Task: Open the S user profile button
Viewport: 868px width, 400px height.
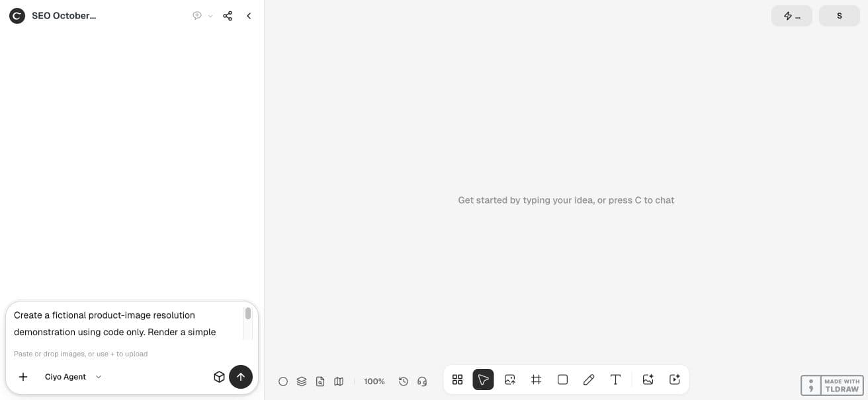Action: [x=840, y=16]
